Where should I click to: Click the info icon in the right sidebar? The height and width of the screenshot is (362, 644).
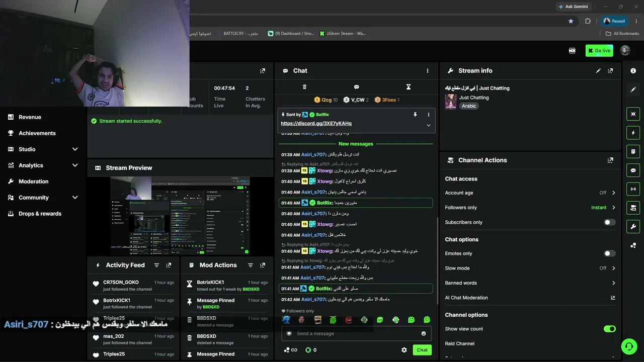[x=633, y=71]
